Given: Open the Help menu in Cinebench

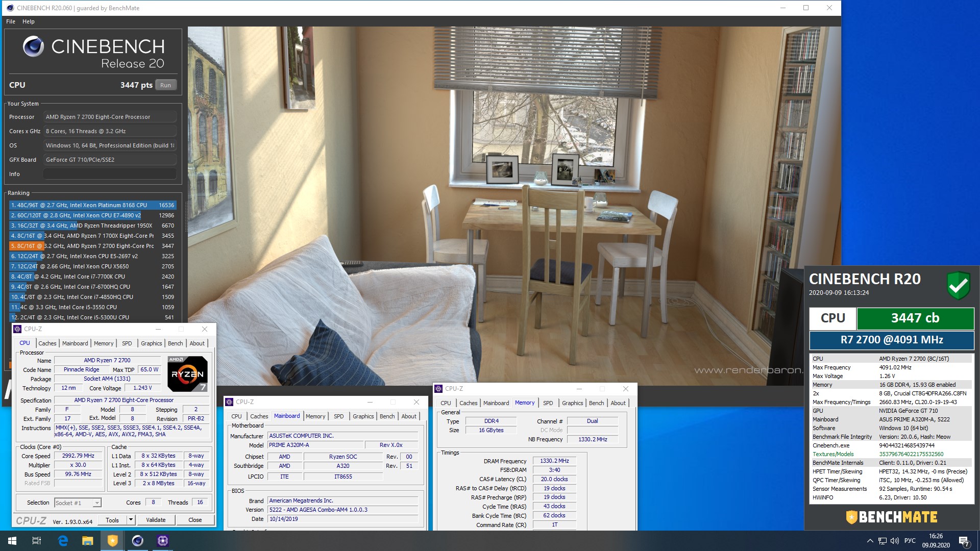Looking at the screenshot, I should 29,21.
